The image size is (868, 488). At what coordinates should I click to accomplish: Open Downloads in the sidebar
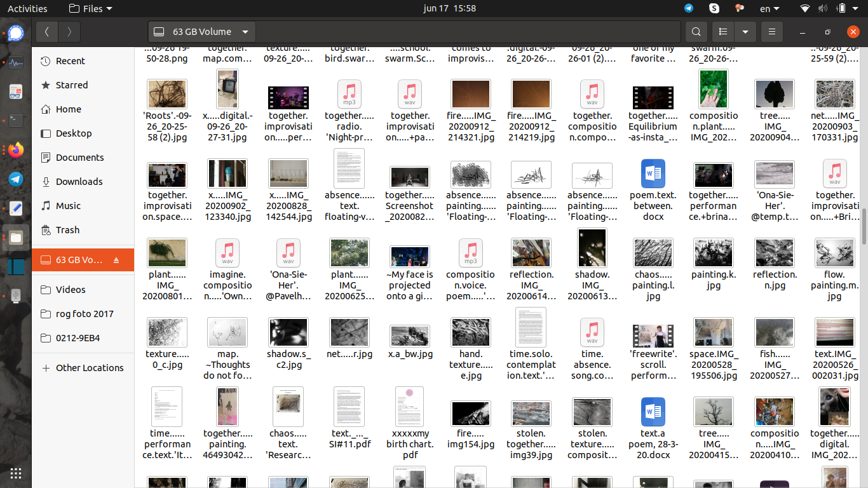pyautogui.click(x=83, y=182)
